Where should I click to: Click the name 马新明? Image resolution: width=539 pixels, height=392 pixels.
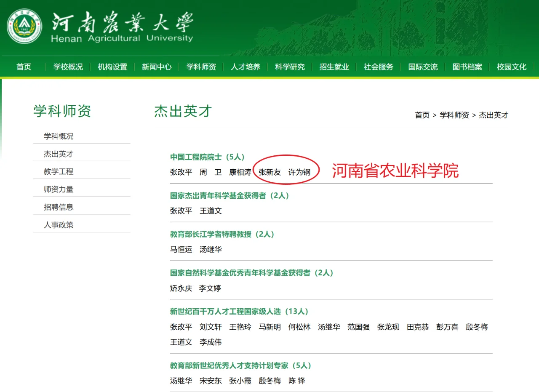(x=269, y=327)
